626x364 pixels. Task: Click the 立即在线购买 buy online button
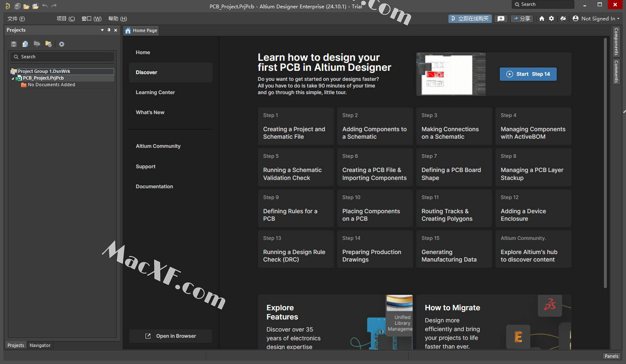click(470, 19)
